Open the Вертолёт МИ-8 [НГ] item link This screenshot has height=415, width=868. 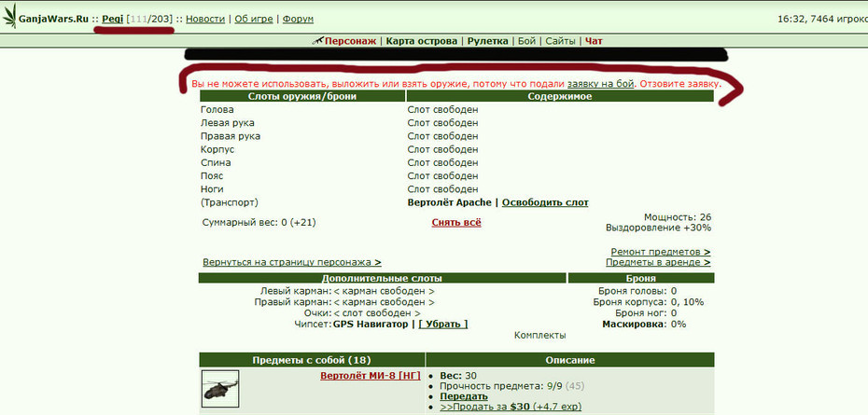(371, 376)
